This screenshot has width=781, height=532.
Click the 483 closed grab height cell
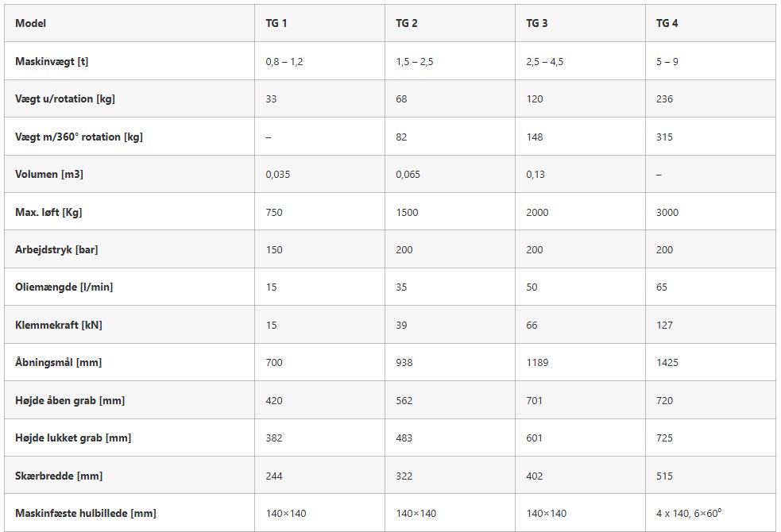(404, 438)
